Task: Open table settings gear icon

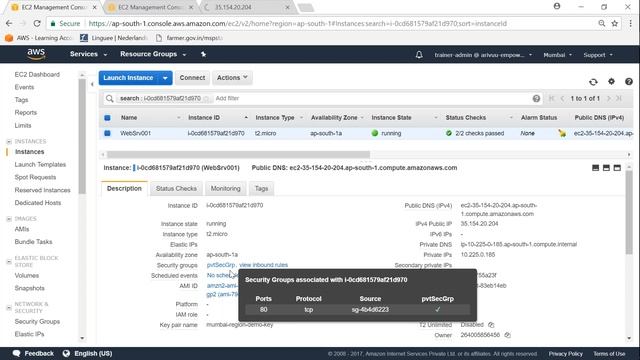Action: (611, 81)
